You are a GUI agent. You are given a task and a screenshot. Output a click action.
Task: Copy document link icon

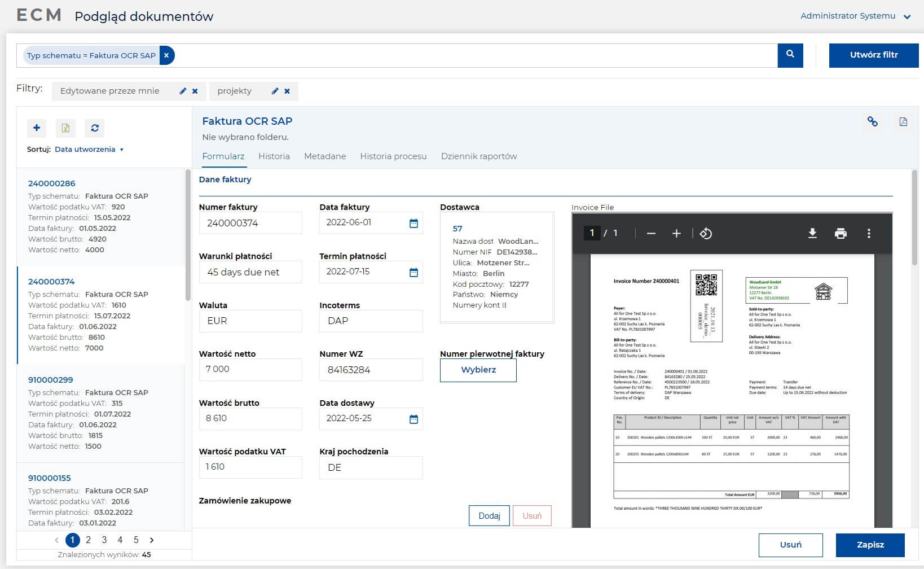(873, 121)
